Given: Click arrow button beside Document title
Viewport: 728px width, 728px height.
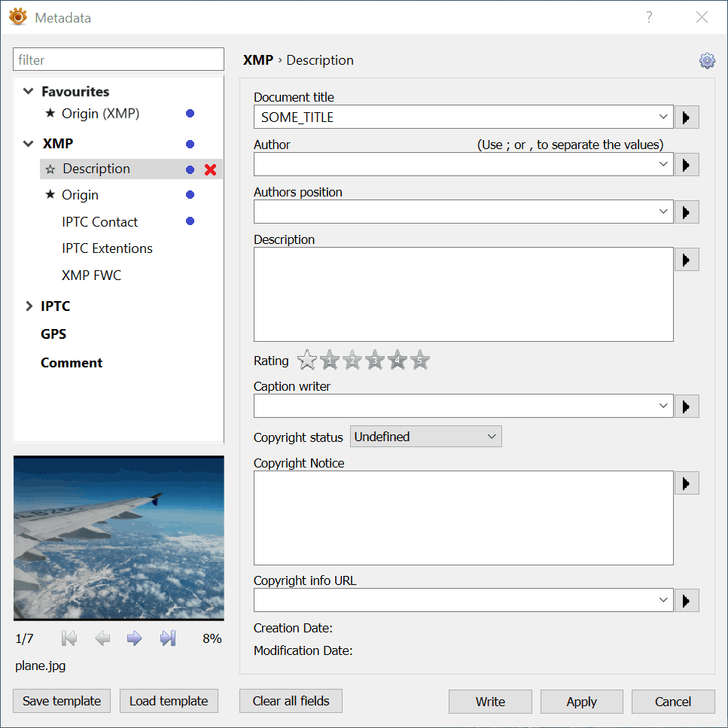Looking at the screenshot, I should (686, 117).
